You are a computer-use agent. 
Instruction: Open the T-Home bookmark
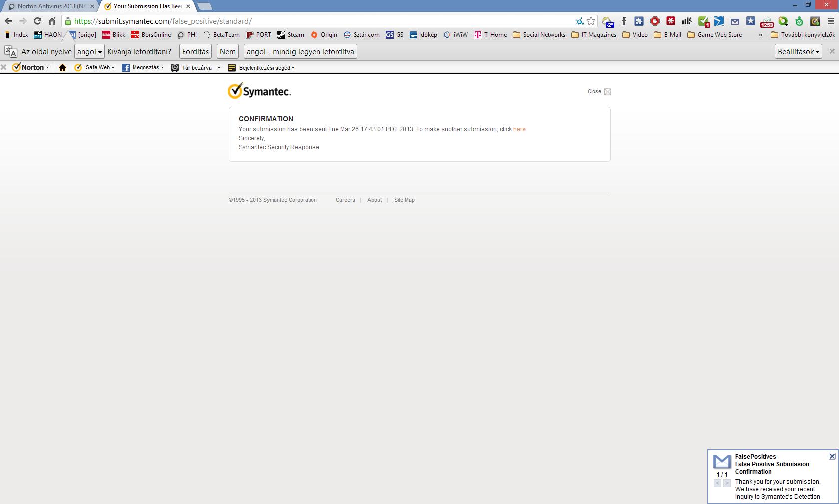pyautogui.click(x=490, y=35)
